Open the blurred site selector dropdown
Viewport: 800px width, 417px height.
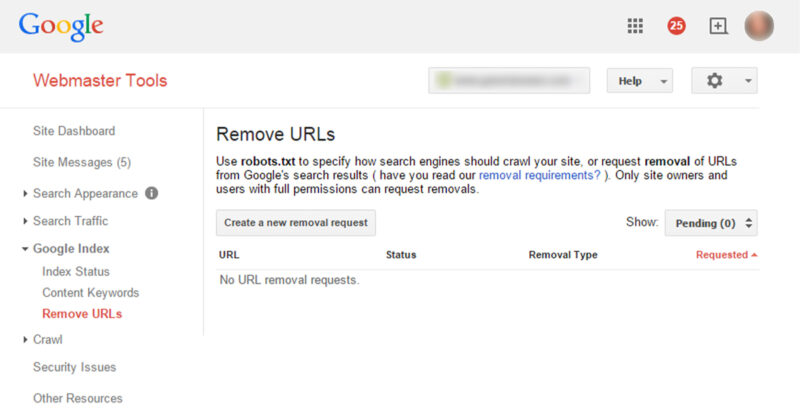coord(509,81)
